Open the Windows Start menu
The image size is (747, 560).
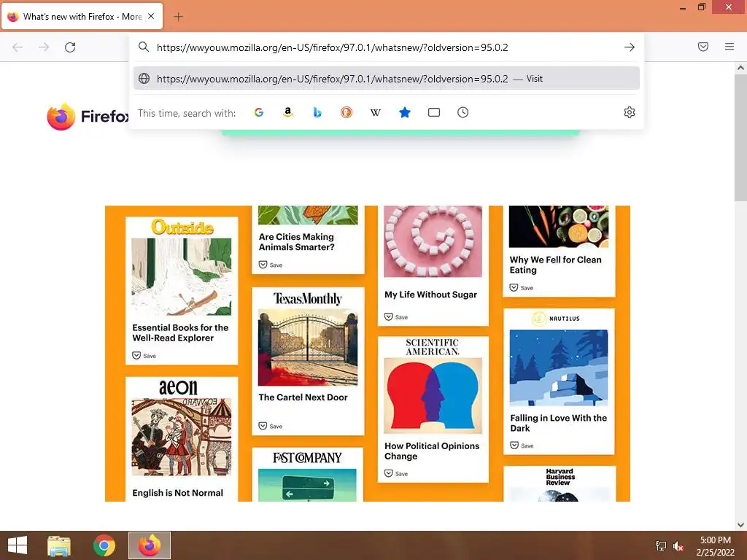pos(18,545)
